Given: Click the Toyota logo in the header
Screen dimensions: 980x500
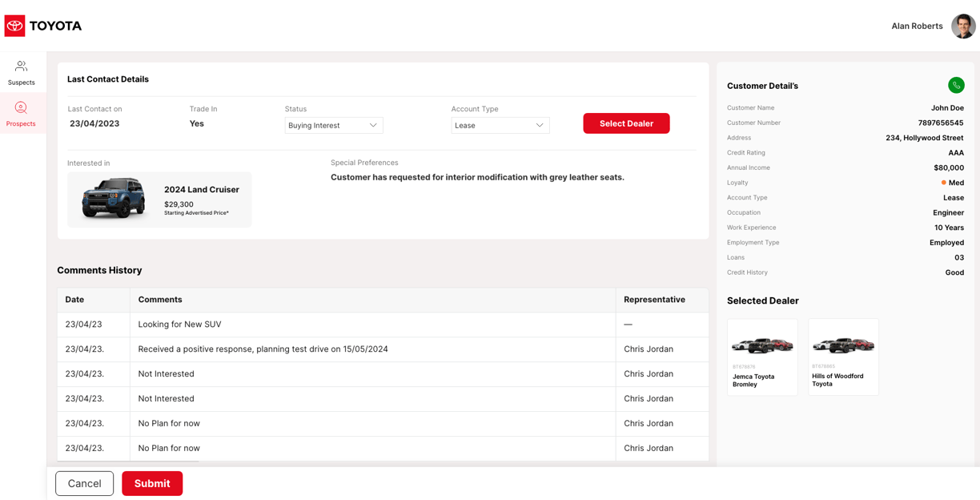Looking at the screenshot, I should pyautogui.click(x=43, y=26).
